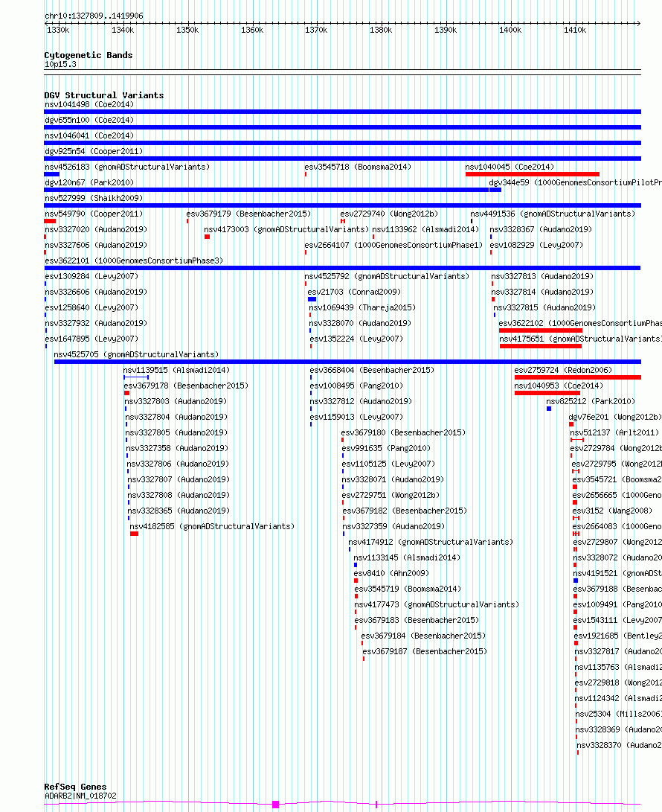662x812 pixels.
Task: Select esv3679187 (Besenbacher2015) label
Action: [x=425, y=651]
